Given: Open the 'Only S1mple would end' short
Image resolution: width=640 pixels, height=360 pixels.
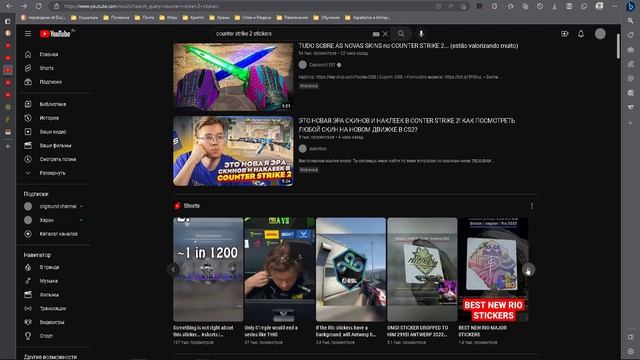Looking at the screenshot, I should [x=280, y=269].
